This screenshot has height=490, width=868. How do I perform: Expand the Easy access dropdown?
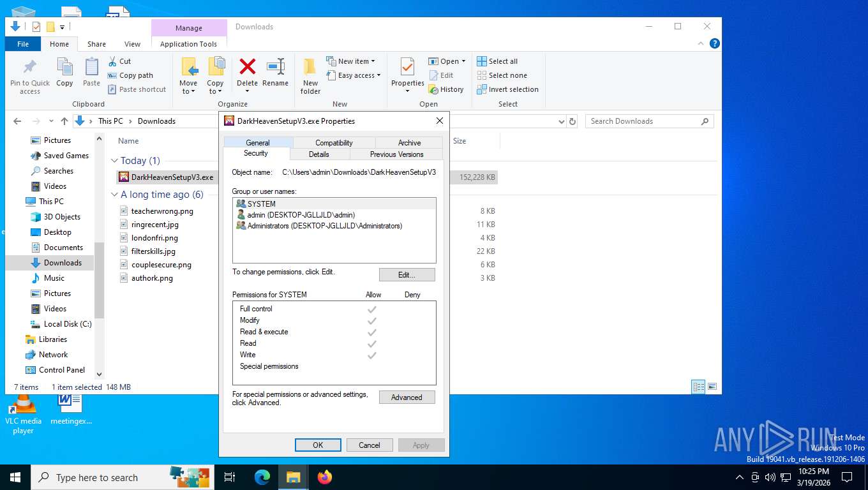coord(378,76)
